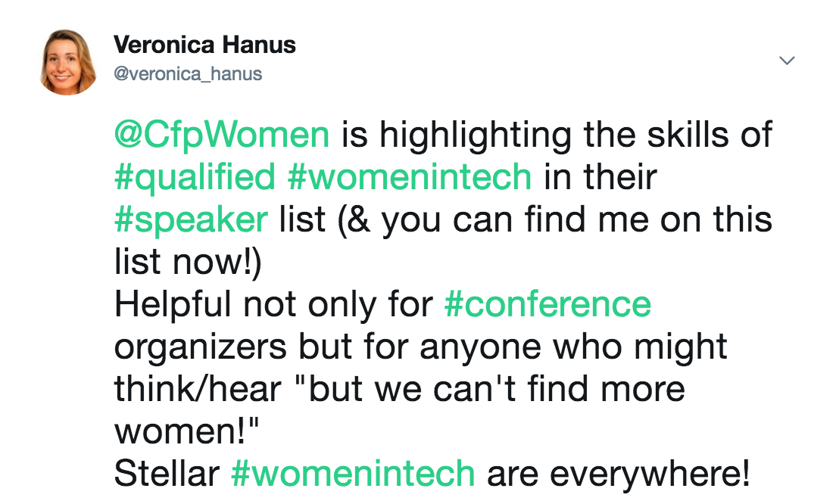Click the phrase "Helpful not only for"
This screenshot has width=836, height=504.
273,305
